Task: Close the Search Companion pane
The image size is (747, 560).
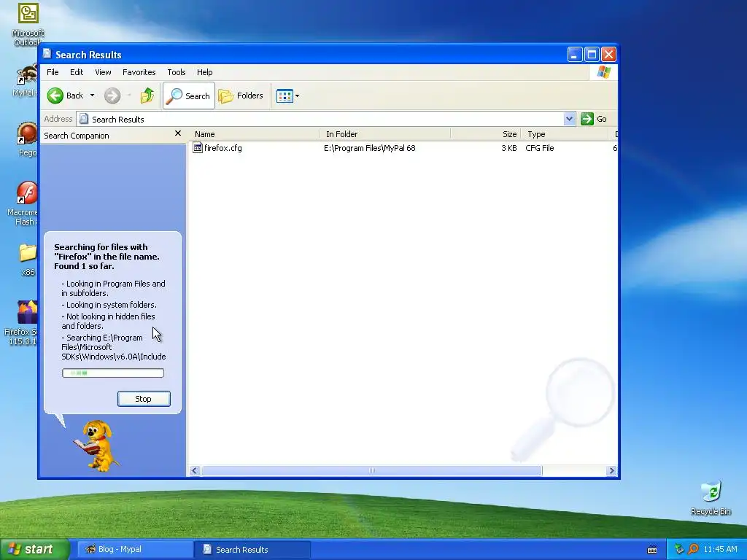Action: (178, 134)
